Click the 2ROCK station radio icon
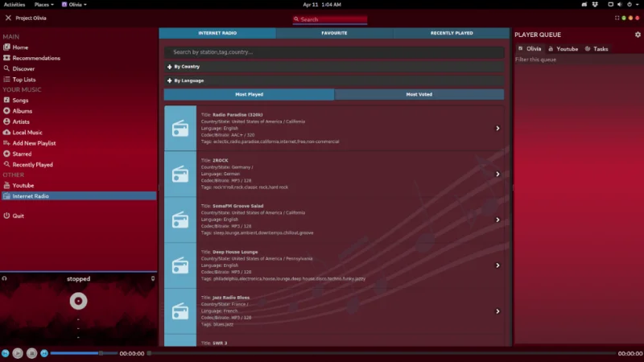The height and width of the screenshot is (362, 644). tap(180, 174)
